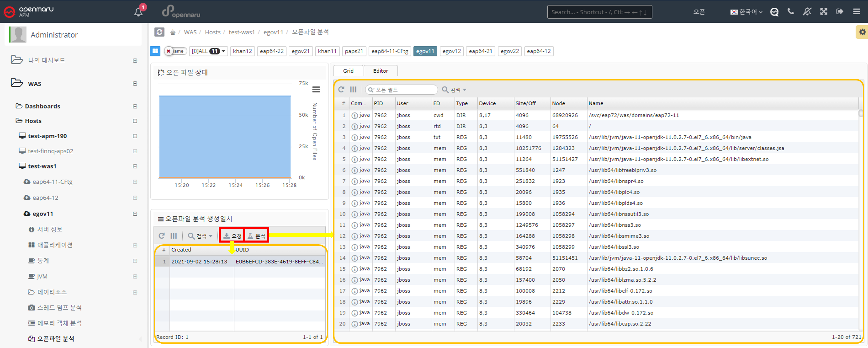
Task: Collapse the test-was1 host tree node
Action: point(135,167)
